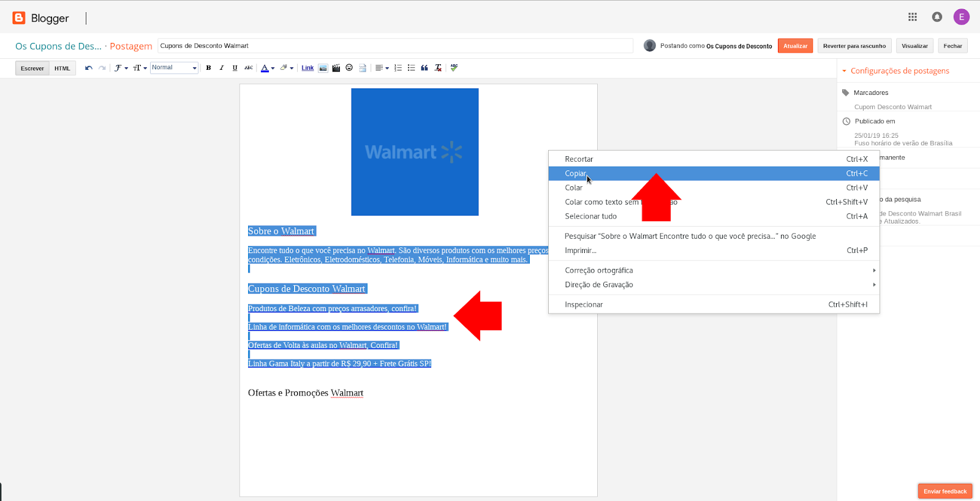The width and height of the screenshot is (980, 501).
Task: Open the text color picker
Action: (267, 68)
